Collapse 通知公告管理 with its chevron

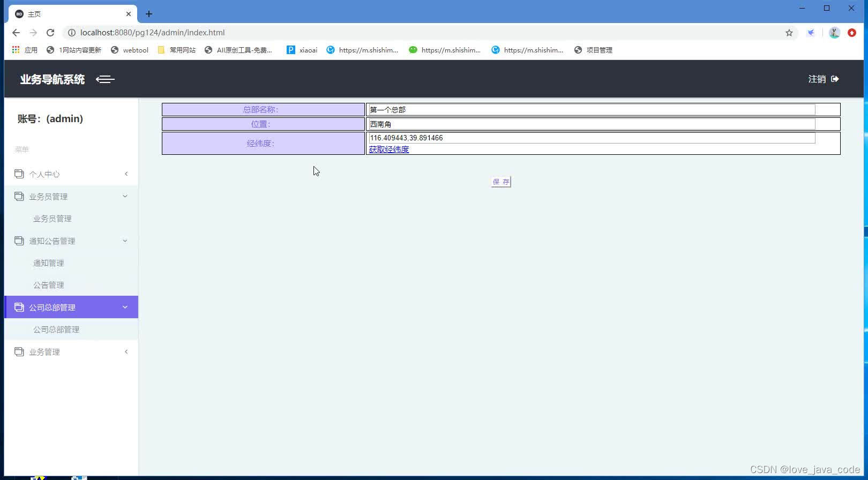(x=125, y=241)
